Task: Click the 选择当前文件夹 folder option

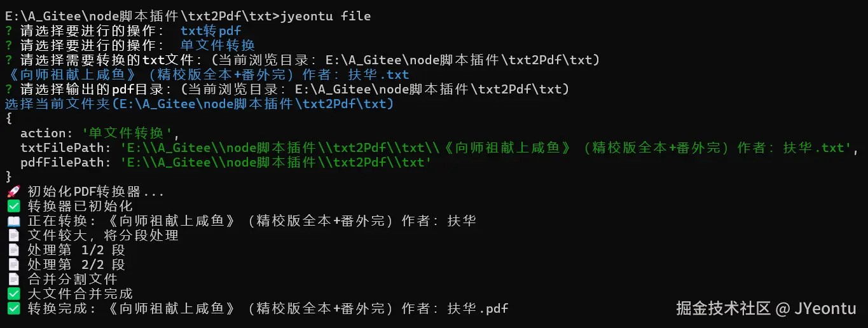Action: [x=199, y=104]
